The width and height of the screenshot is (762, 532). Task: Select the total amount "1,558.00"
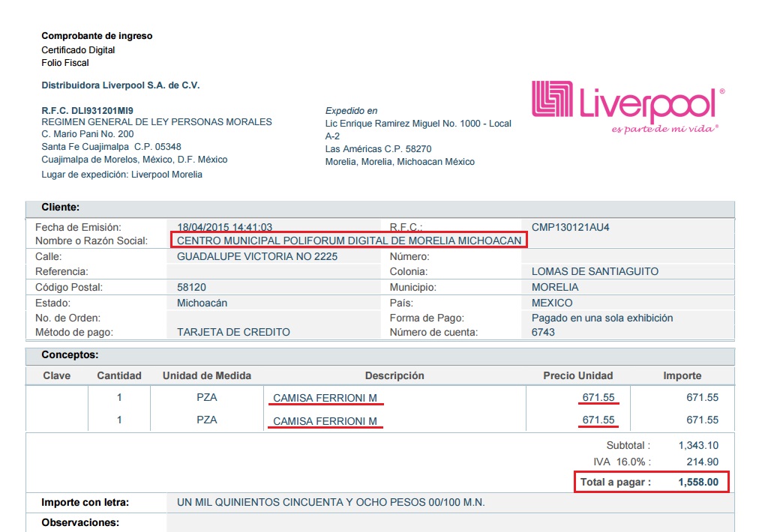698,483
